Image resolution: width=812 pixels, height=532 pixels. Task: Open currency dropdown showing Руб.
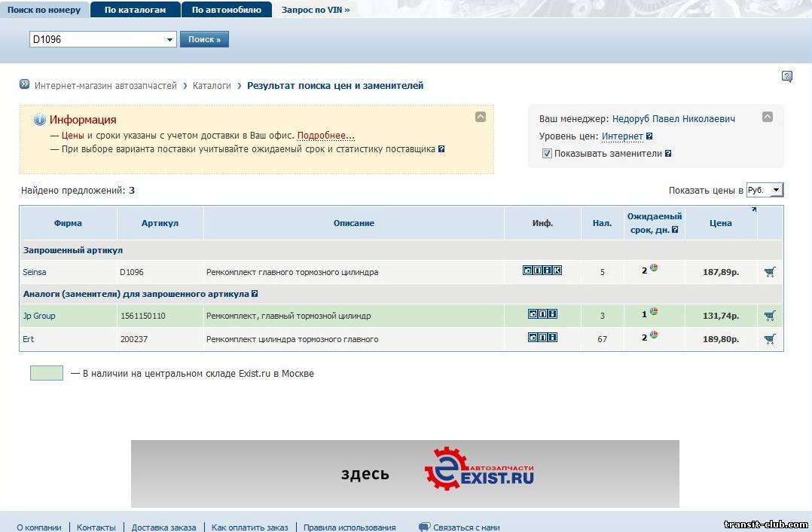(765, 190)
